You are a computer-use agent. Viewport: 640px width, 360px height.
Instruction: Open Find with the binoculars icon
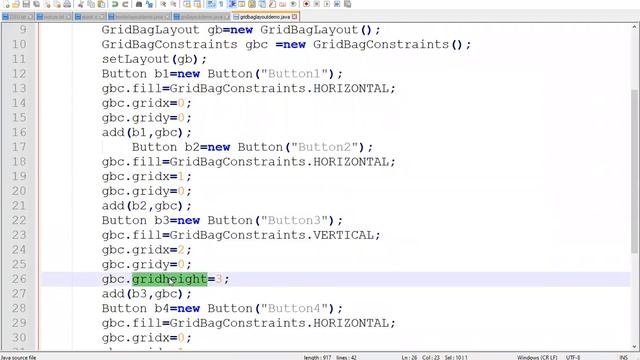point(139,4)
